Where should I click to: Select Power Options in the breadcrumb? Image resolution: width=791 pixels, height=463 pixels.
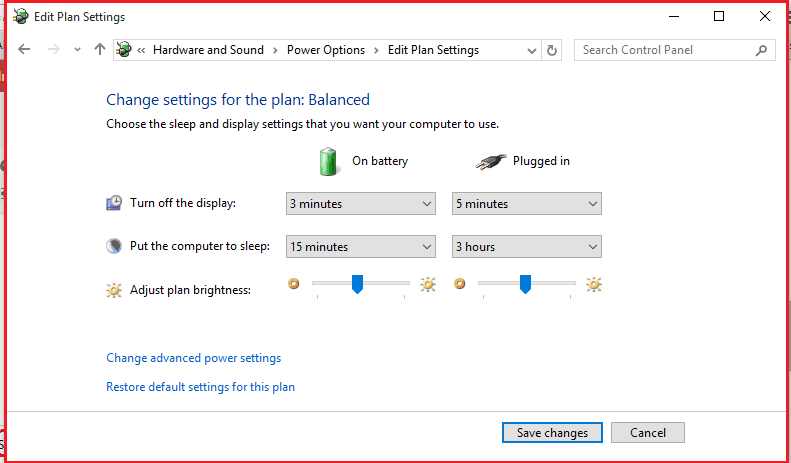pyautogui.click(x=326, y=50)
